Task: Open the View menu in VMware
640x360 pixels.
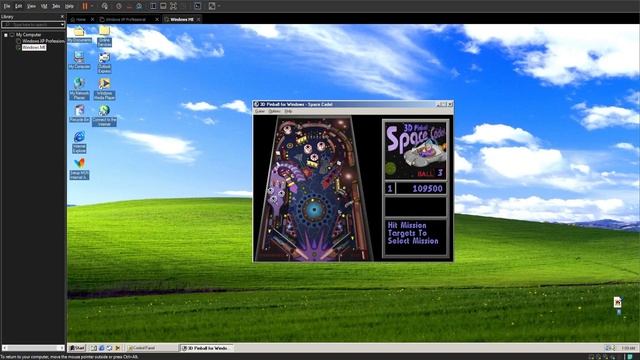Action: pyautogui.click(x=31, y=6)
